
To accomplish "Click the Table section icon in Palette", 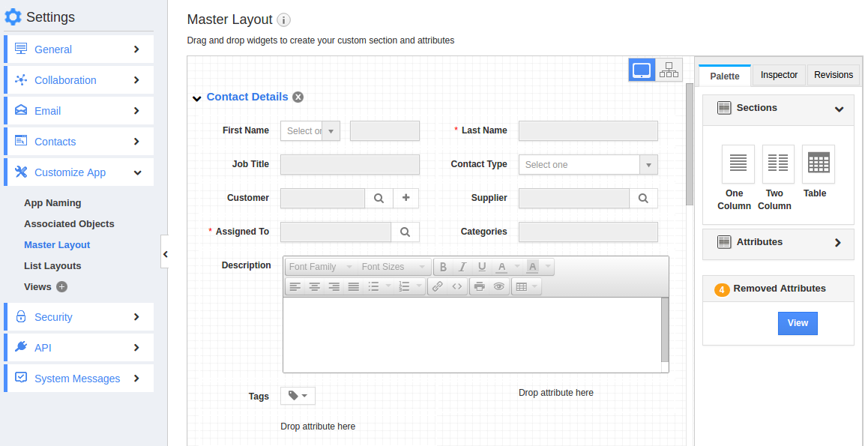I will [818, 164].
